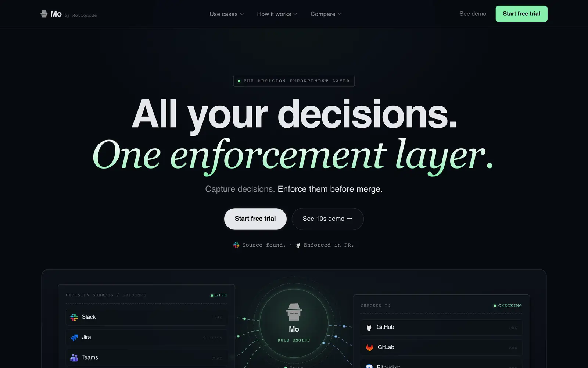The image size is (588, 368).
Task: Click the Mo rule engine hat icon
Action: click(x=294, y=312)
